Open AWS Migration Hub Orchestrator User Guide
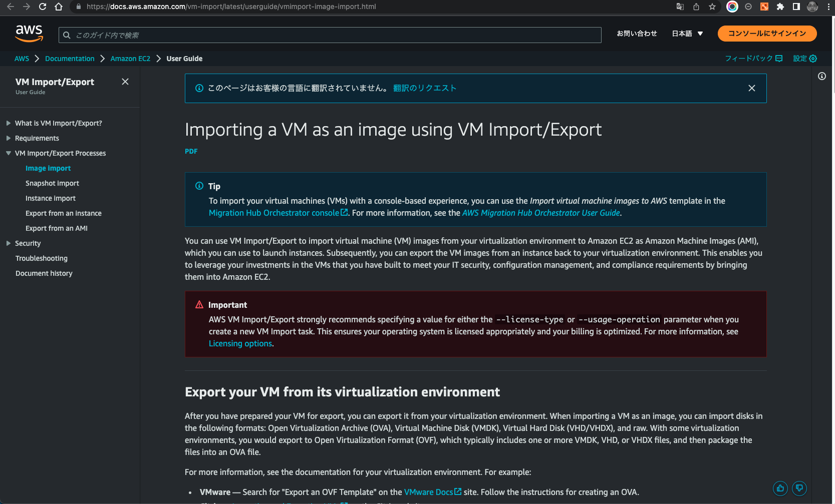Screen dimensions: 835x504 541,213
